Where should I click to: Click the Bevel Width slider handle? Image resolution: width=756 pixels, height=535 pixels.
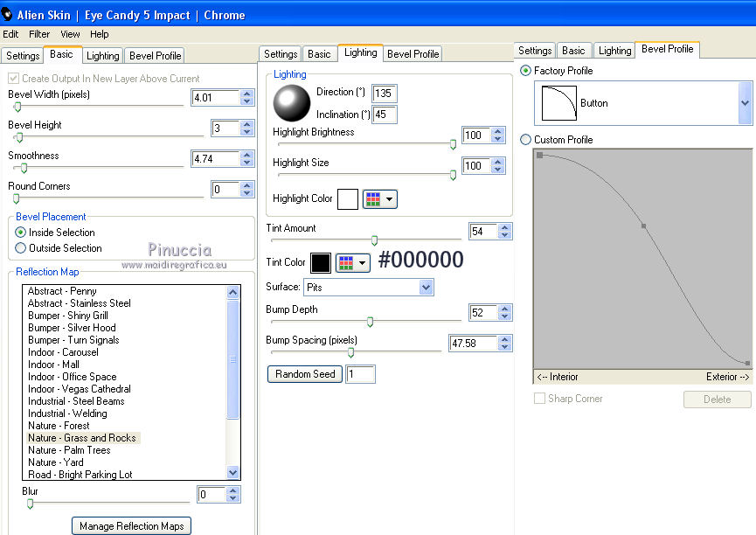click(17, 107)
